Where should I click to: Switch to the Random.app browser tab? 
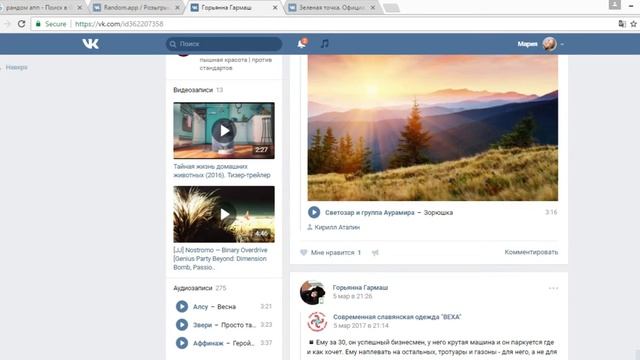point(136,7)
